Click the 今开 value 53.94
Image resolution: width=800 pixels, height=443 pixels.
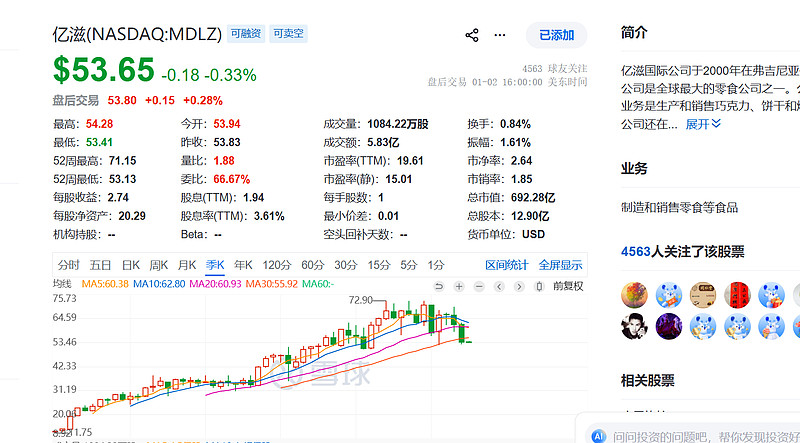pos(227,124)
